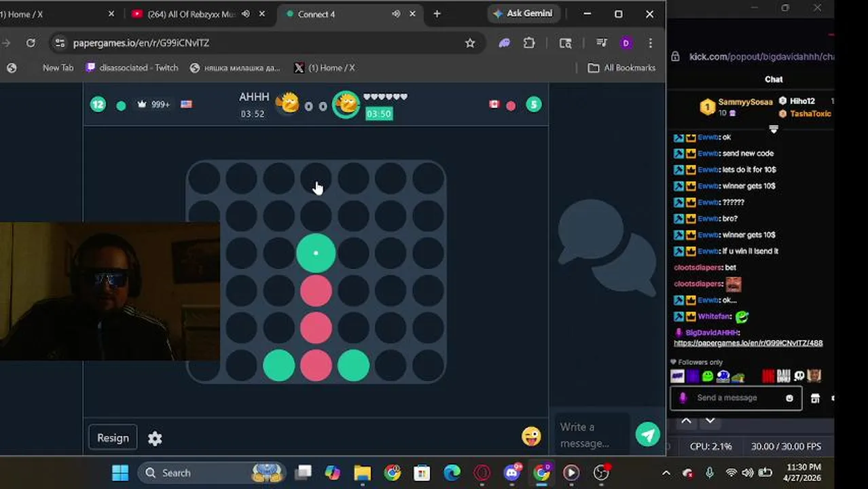The height and width of the screenshot is (489, 868).
Task: Click the papergames.io address bar URL
Action: [x=141, y=43]
